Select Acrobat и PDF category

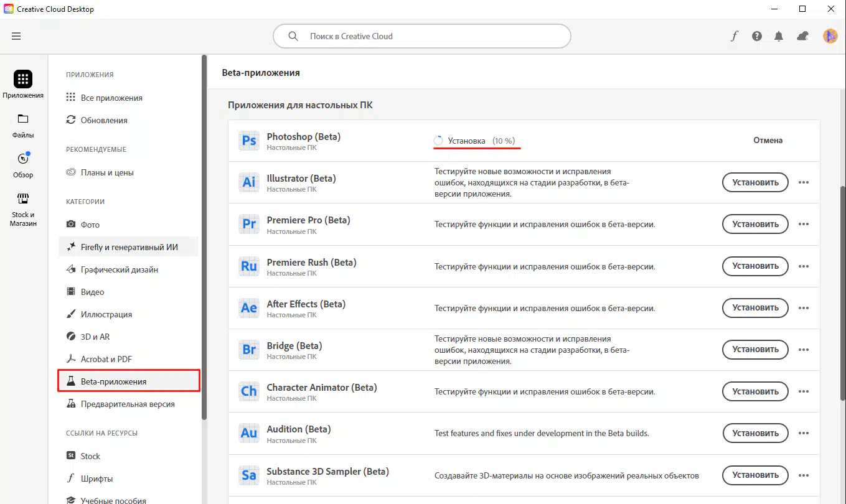(x=129, y=359)
